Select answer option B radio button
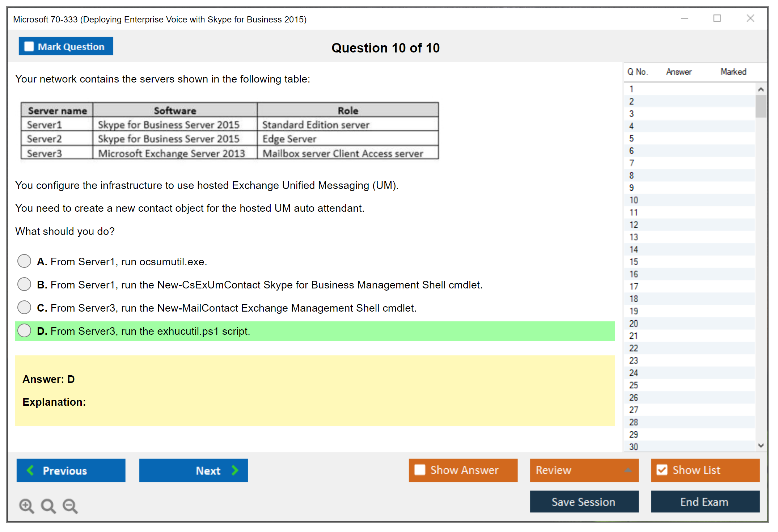The height and width of the screenshot is (532, 778). click(24, 284)
